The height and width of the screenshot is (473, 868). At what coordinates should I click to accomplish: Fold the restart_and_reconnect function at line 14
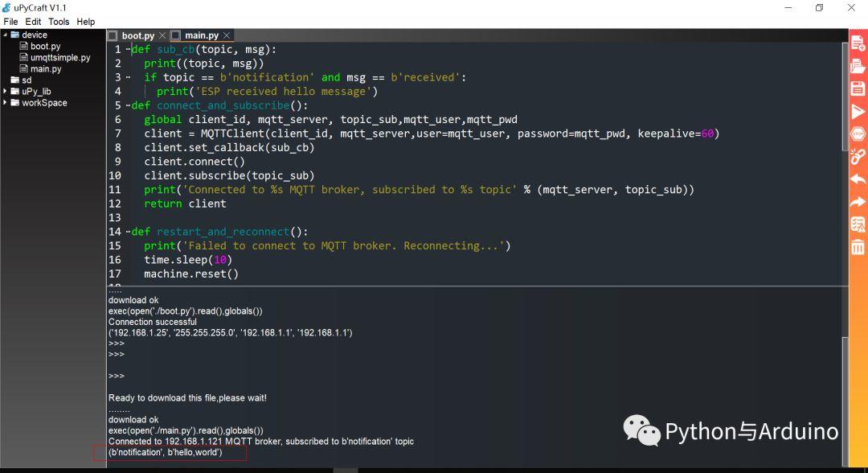tap(128, 232)
